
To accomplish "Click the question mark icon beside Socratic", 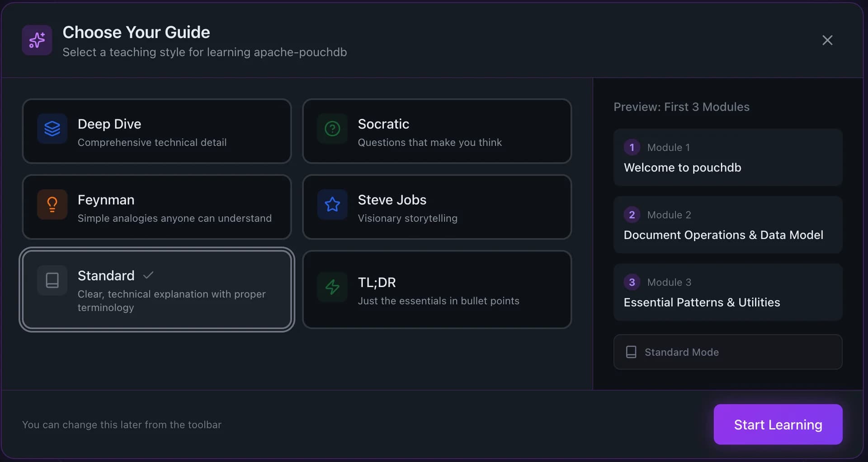I will 332,129.
